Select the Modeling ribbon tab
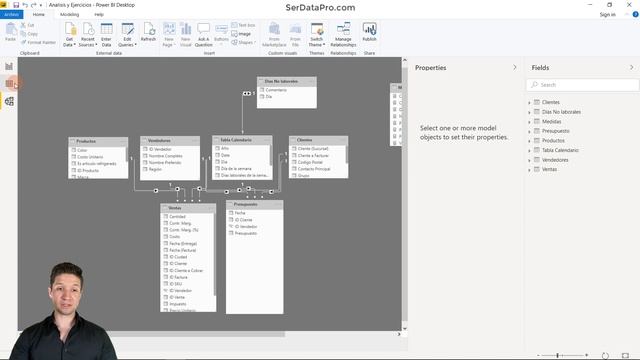 click(69, 14)
